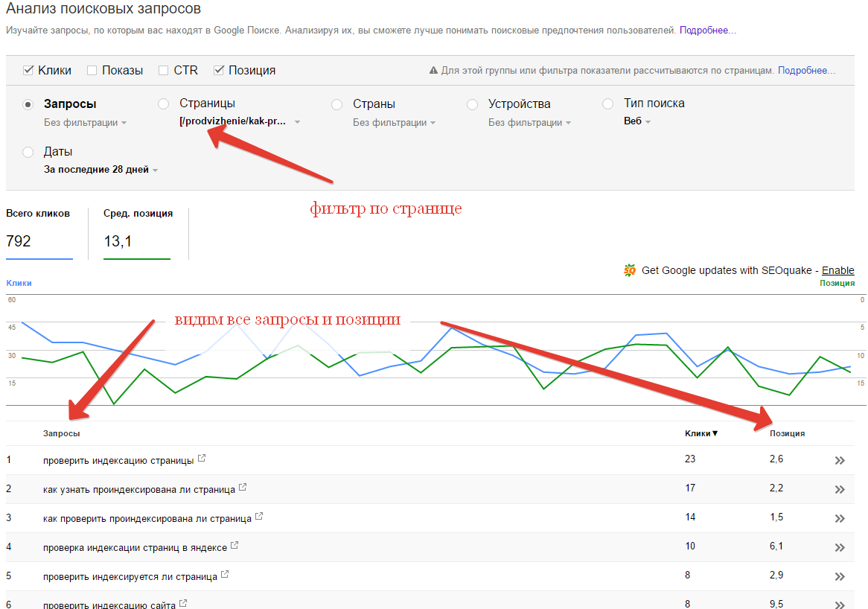The width and height of the screenshot is (868, 609).
Task: Open Страны 'Без фильтрации' dropdown
Action: coord(394,123)
